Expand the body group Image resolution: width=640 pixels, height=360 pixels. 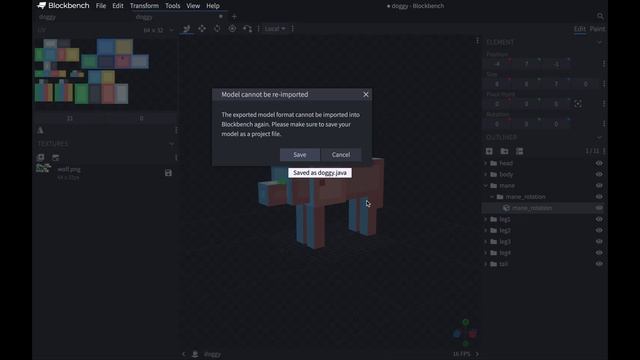point(486,174)
